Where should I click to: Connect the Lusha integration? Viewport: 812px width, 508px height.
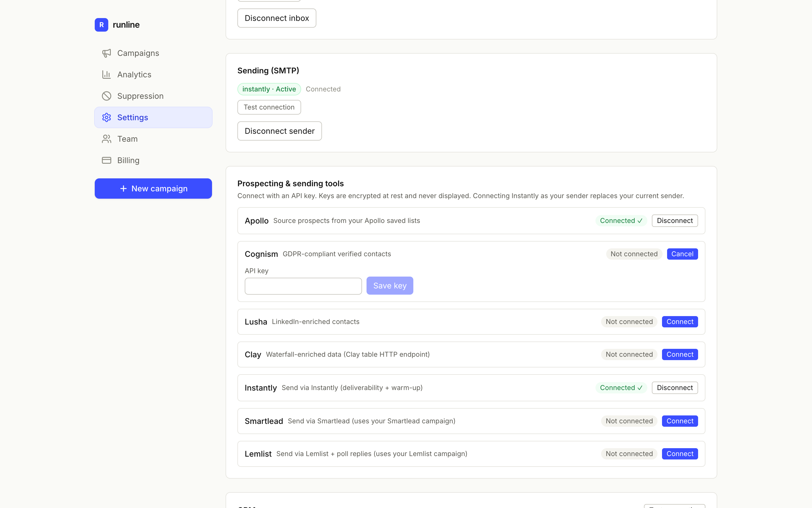point(680,322)
